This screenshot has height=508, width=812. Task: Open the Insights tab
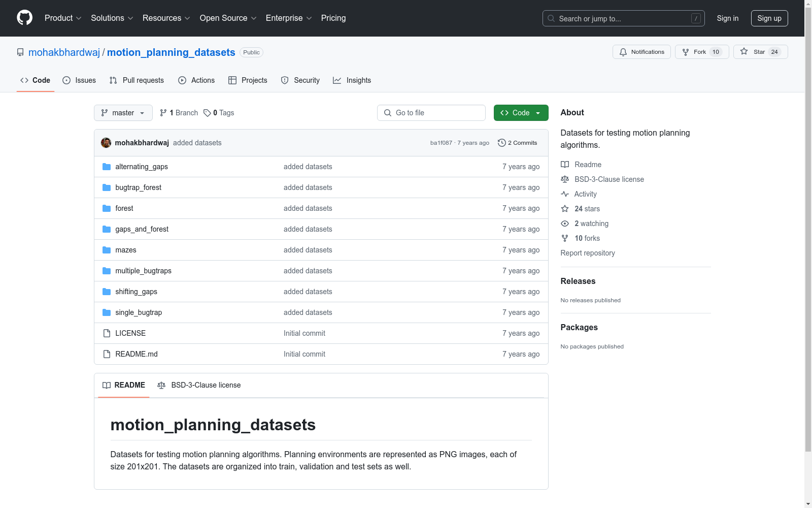tap(352, 80)
